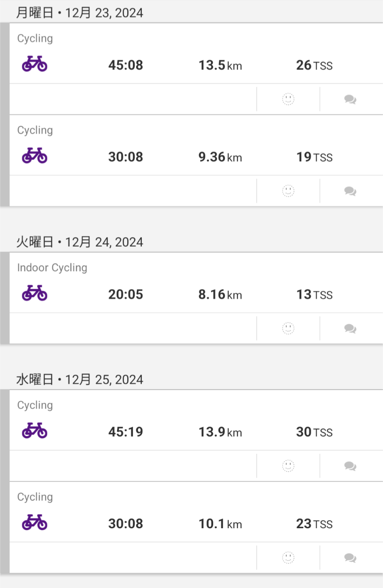Rate feeling for the 19 TSS ride

point(288,191)
